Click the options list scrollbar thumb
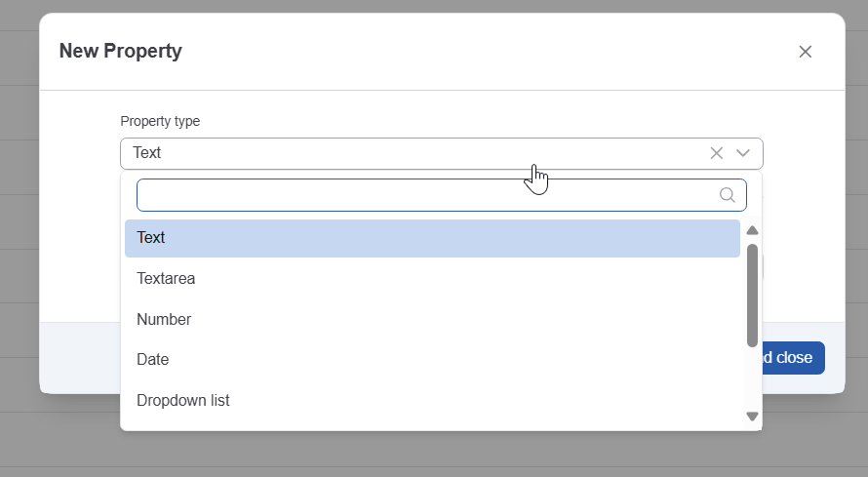The height and width of the screenshot is (477, 868). pos(752,295)
